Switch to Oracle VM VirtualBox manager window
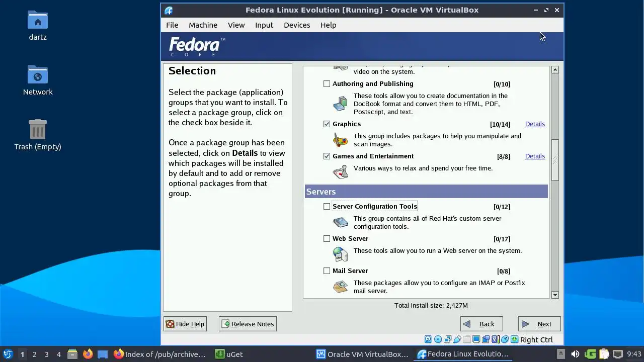Viewport: 644px width, 362px height. [x=363, y=354]
